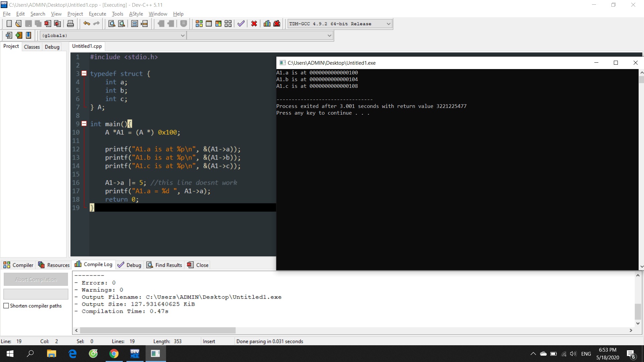
Task: Expand the (globals) scope dropdown
Action: coord(183,36)
